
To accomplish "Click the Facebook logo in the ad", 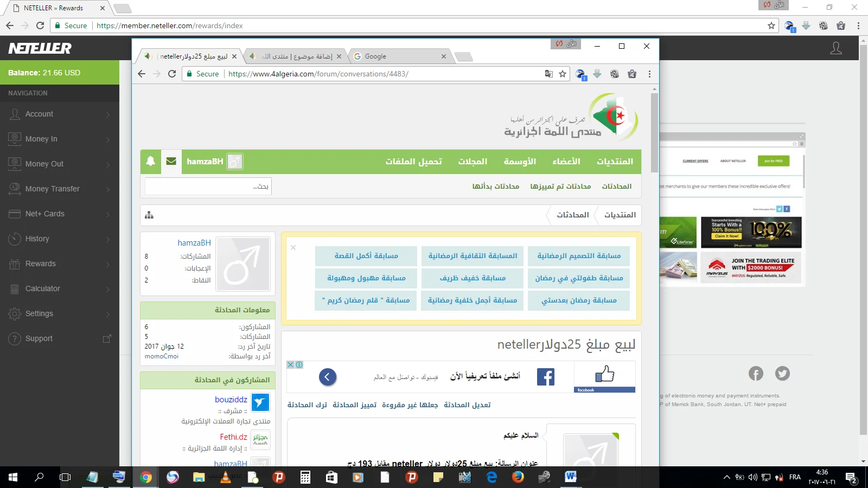I will pos(545,377).
